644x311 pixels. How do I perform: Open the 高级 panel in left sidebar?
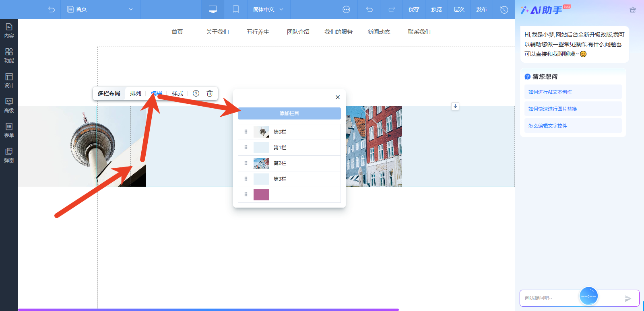[x=9, y=105]
